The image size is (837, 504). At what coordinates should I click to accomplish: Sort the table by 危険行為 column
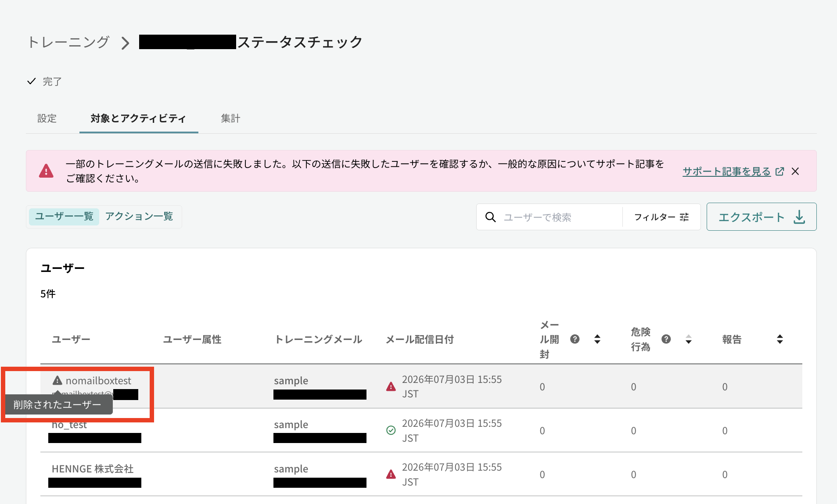point(689,339)
